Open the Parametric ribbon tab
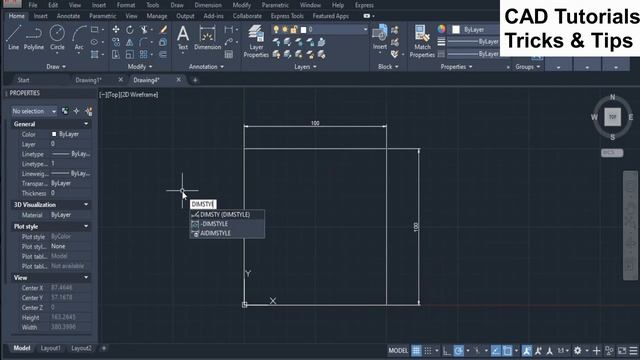This screenshot has height=360, width=640. point(102,16)
